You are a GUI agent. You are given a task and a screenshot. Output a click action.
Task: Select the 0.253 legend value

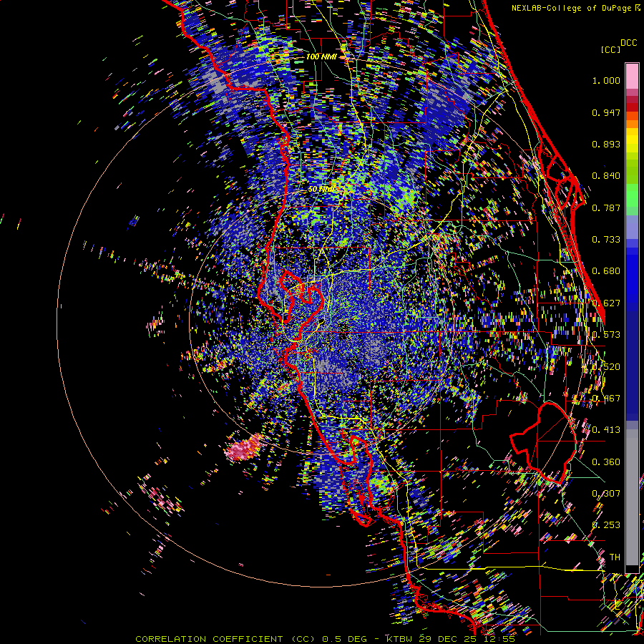point(606,525)
